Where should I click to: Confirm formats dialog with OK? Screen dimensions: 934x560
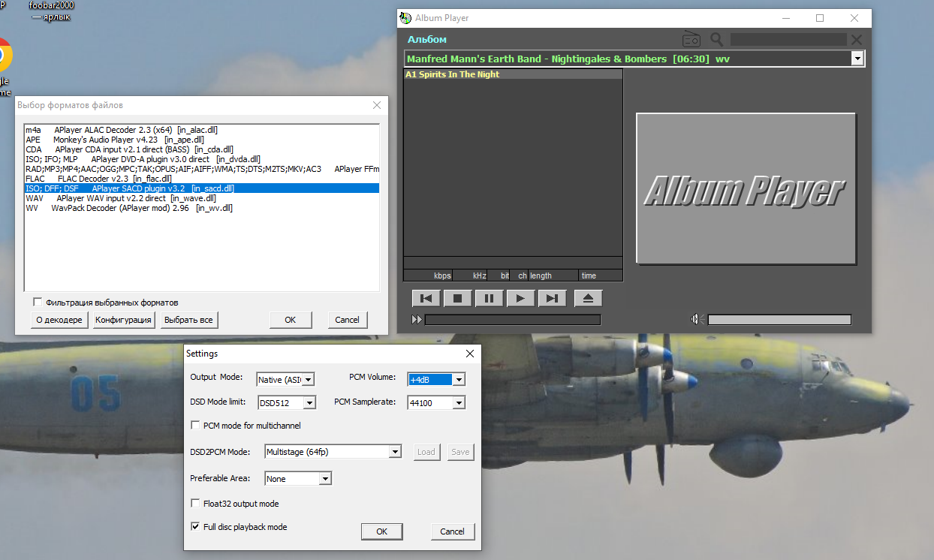click(291, 320)
